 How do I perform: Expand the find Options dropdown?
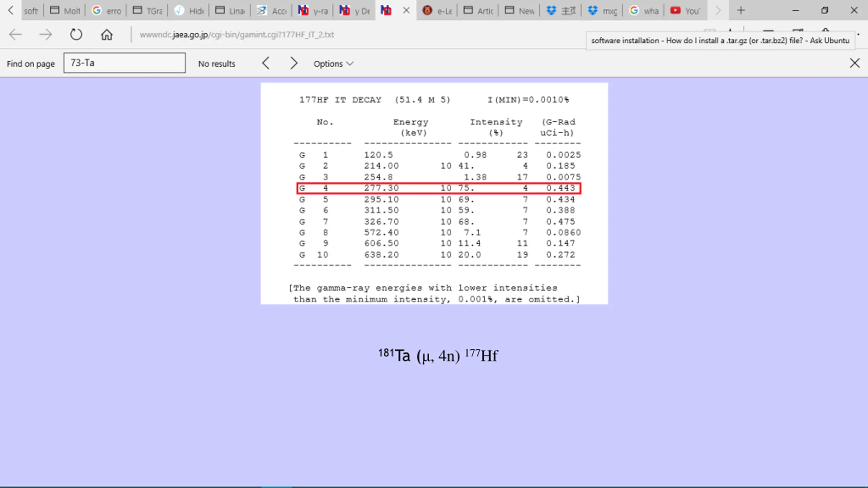(333, 64)
